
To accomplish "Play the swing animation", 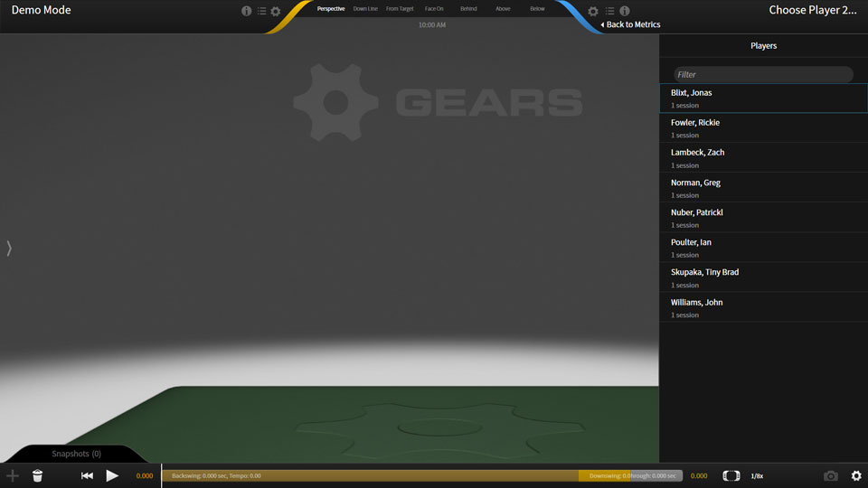I will pos(112,476).
